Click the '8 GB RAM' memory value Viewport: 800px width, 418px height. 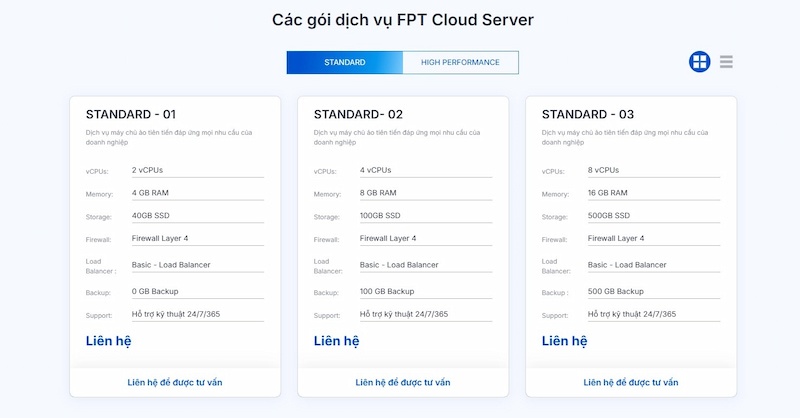pyautogui.click(x=378, y=193)
